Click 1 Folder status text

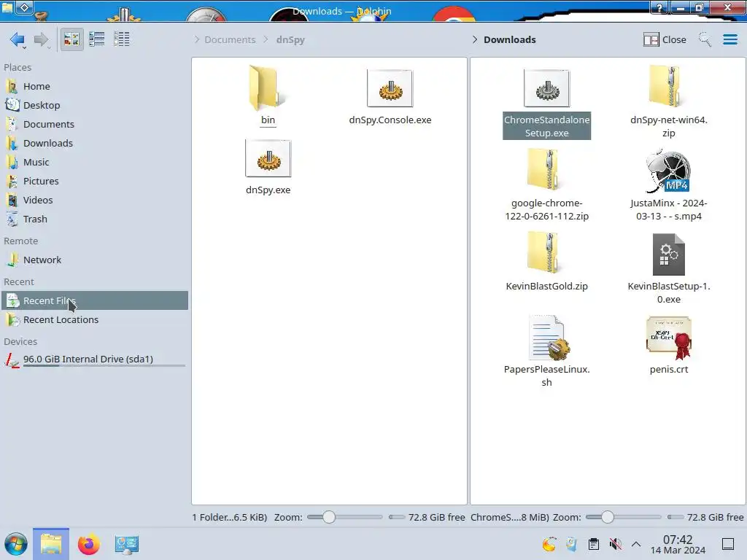click(x=230, y=517)
